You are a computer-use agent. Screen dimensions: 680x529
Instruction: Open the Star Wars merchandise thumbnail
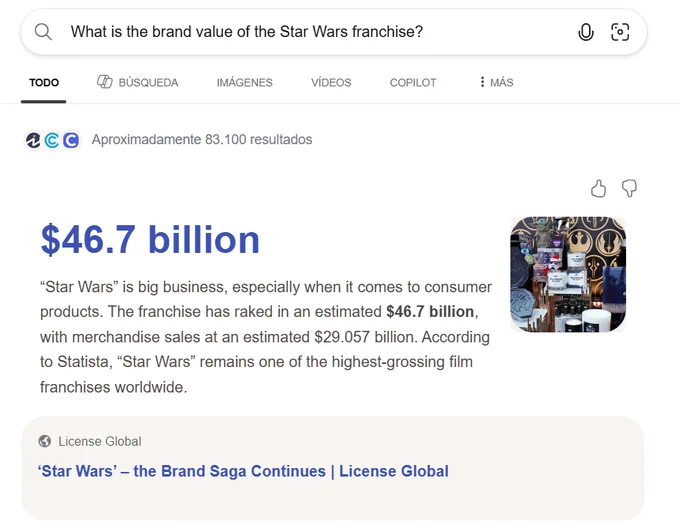click(x=568, y=274)
